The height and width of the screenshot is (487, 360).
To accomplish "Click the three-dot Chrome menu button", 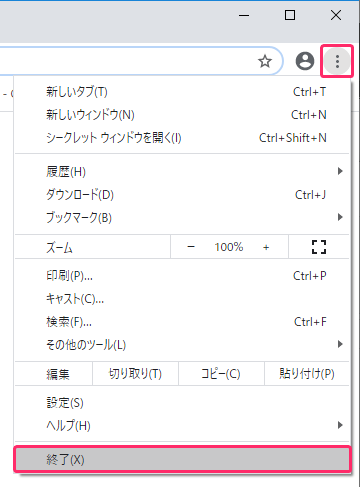I will [337, 61].
